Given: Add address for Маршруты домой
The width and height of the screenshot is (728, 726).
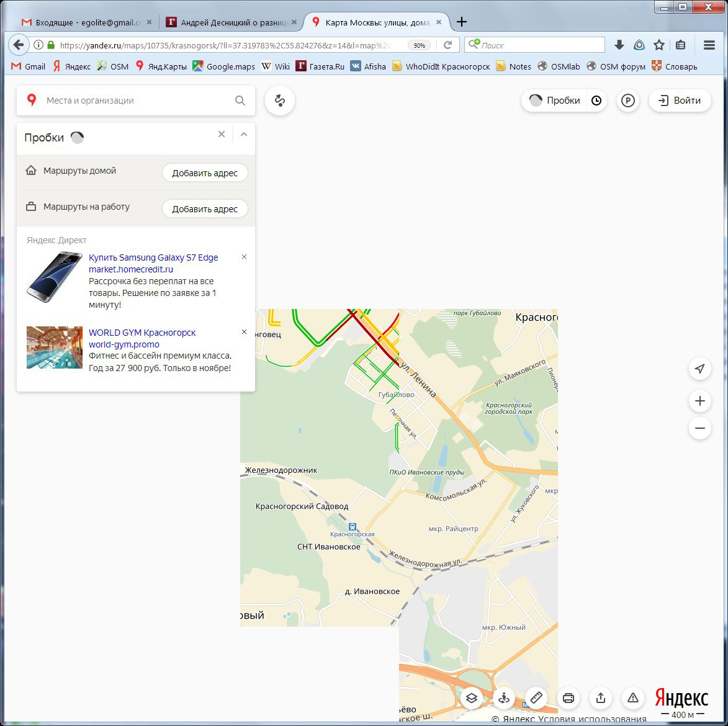Looking at the screenshot, I should point(205,173).
